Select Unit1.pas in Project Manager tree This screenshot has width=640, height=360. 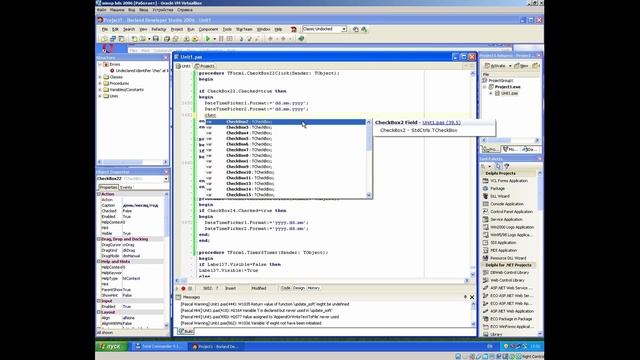pyautogui.click(x=509, y=93)
